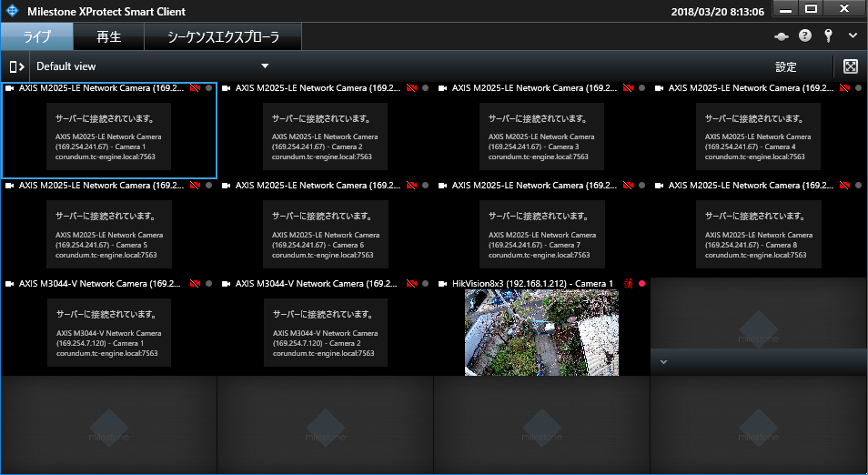
Task: Click camera icon on AXIS M3044-V Camera 1 tile
Action: 9,283
